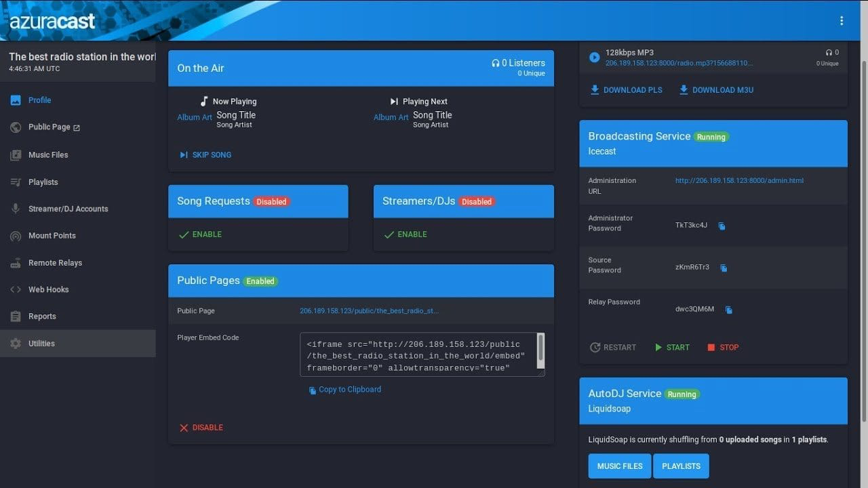
Task: Restart the Icecast broadcasting service
Action: point(613,347)
